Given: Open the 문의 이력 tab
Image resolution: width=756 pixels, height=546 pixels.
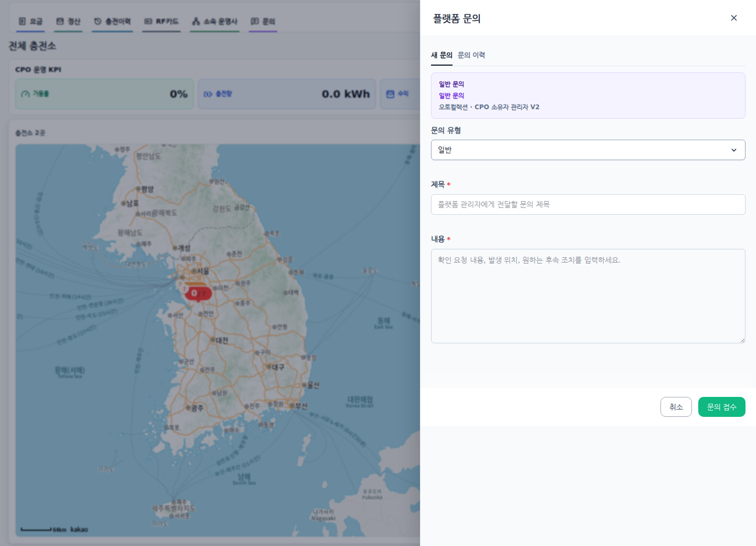Looking at the screenshot, I should click(471, 55).
